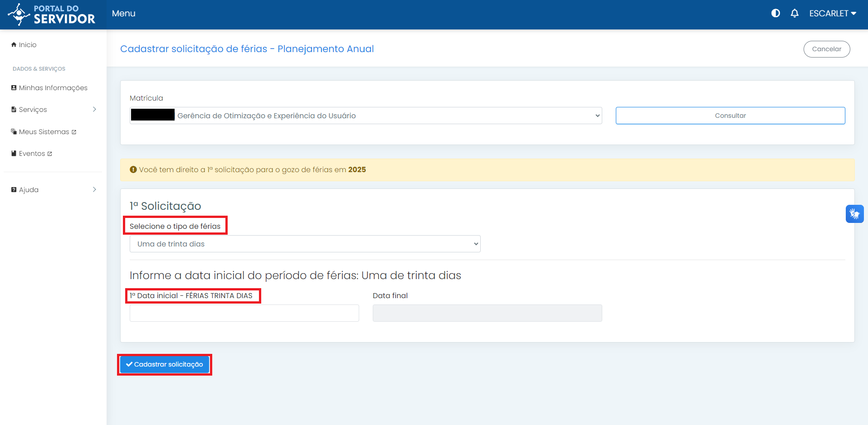The image size is (868, 425).
Task: Click the Meus Sistemas windows icon
Action: click(14, 132)
